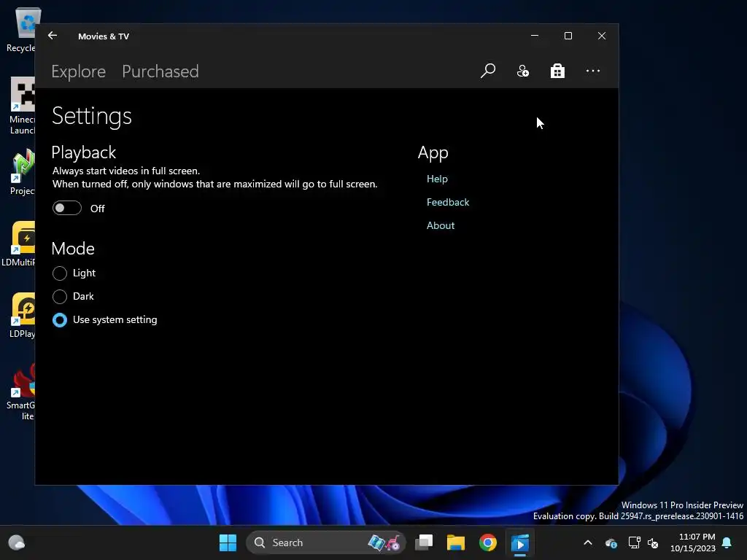Open the three-dot more options menu
The width and height of the screenshot is (747, 560).
click(592, 71)
